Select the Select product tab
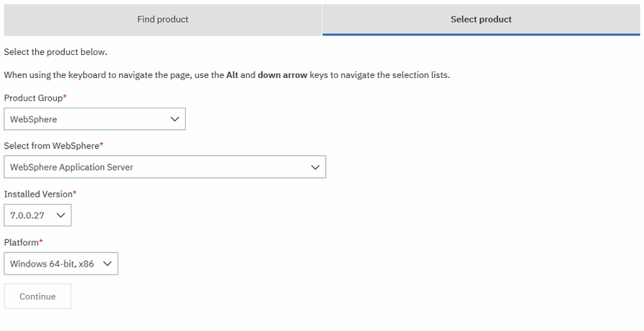644x331 pixels. [481, 20]
